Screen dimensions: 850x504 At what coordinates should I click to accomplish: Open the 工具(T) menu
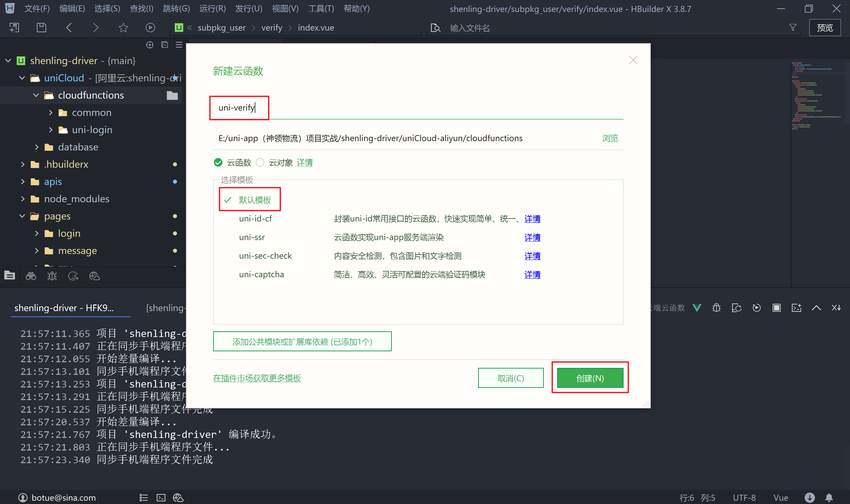(x=321, y=9)
